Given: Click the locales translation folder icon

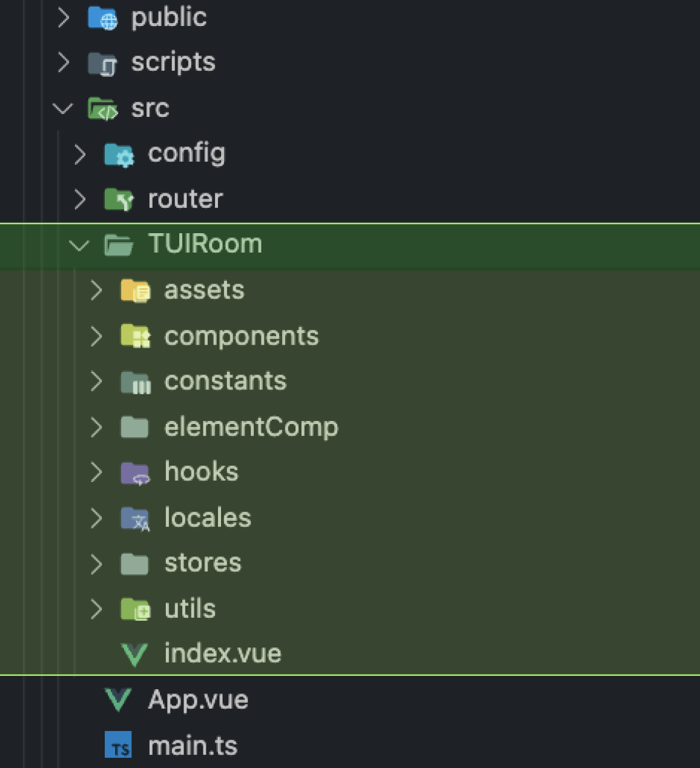Looking at the screenshot, I should tap(135, 519).
